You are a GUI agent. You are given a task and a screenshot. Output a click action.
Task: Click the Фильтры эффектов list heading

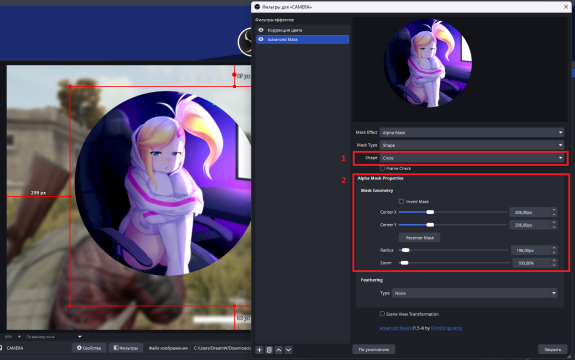[x=274, y=20]
